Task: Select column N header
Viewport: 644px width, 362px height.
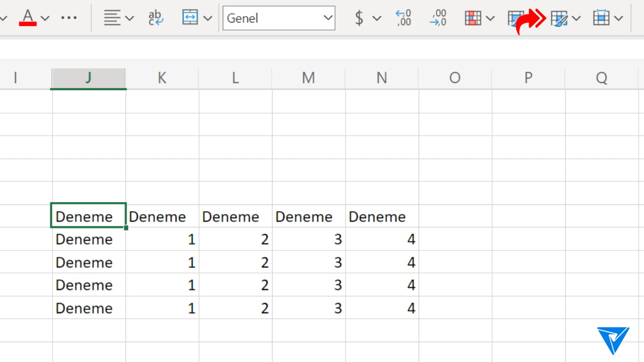Action: click(x=382, y=78)
